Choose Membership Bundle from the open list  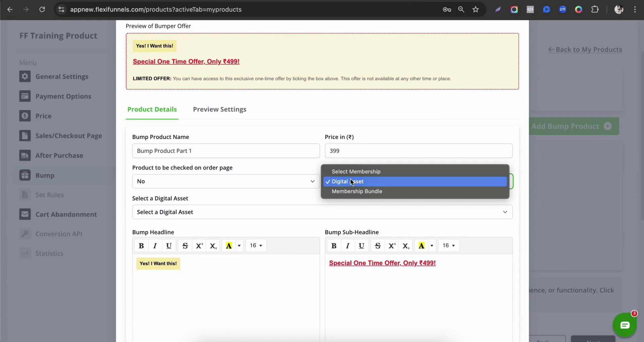tap(357, 191)
